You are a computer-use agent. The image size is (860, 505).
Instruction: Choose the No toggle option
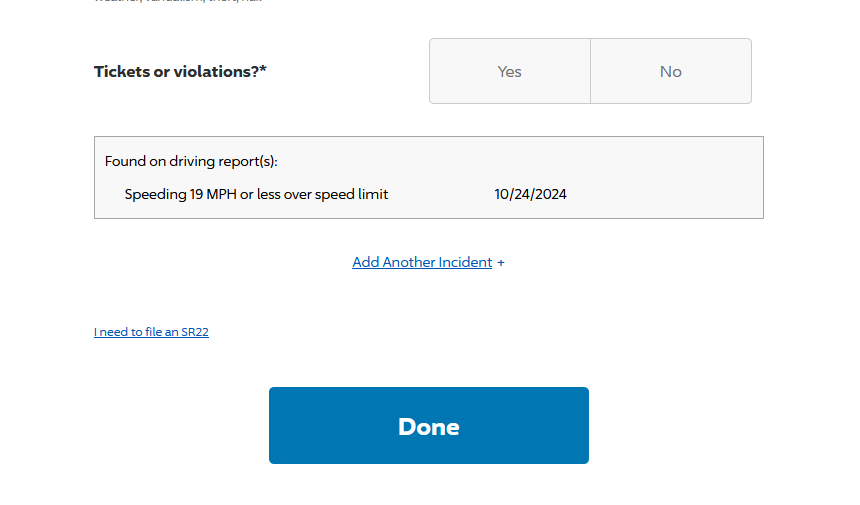coord(670,71)
